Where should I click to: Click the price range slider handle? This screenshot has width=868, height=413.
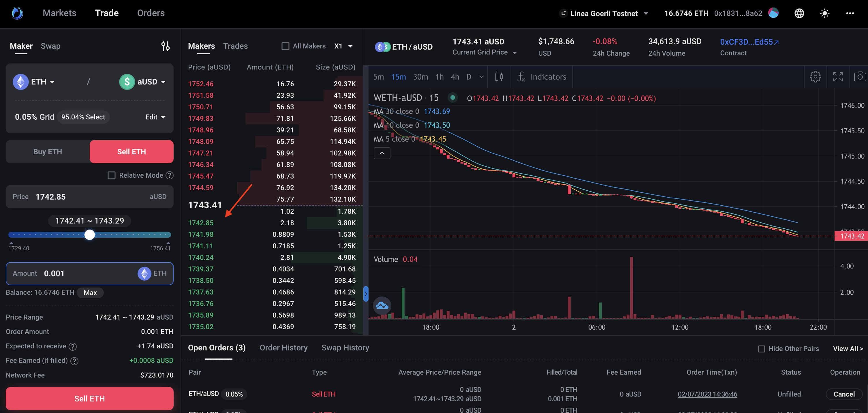click(x=90, y=235)
